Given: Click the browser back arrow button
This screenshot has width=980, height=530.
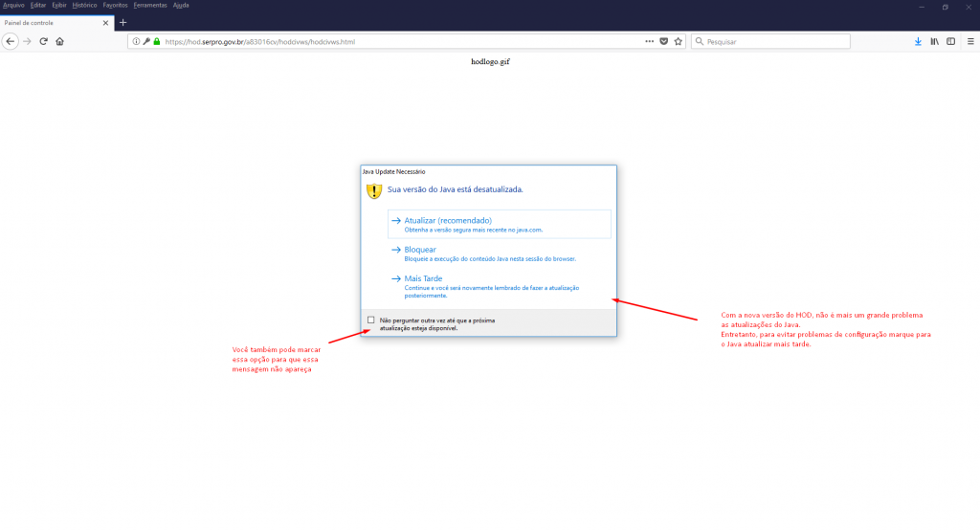Looking at the screenshot, I should point(11,41).
